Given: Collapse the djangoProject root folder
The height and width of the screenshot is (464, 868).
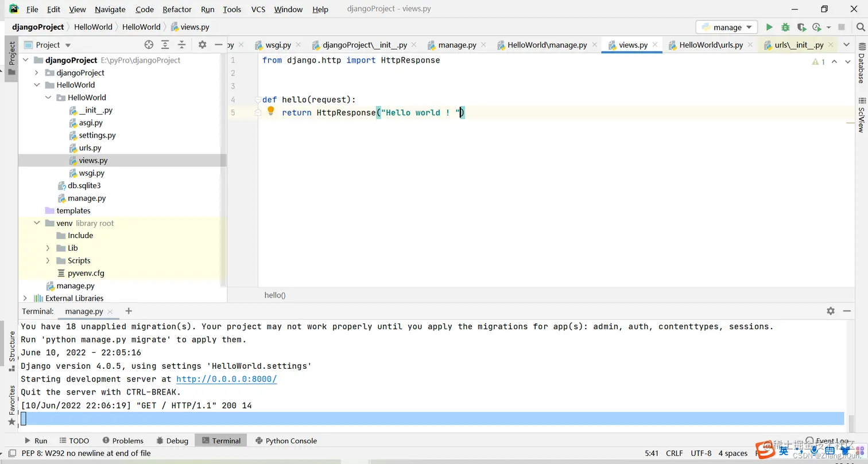Looking at the screenshot, I should point(25,60).
